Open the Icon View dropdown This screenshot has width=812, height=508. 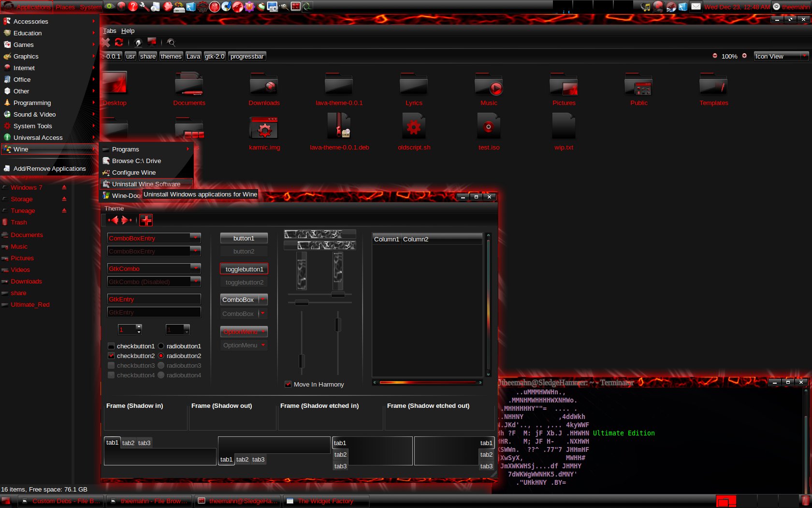(781, 56)
